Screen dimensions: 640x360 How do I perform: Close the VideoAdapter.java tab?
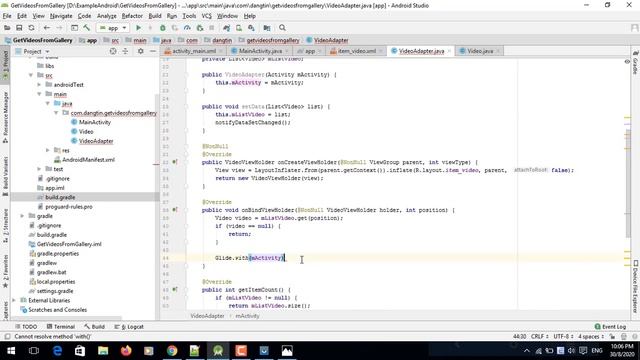449,51
